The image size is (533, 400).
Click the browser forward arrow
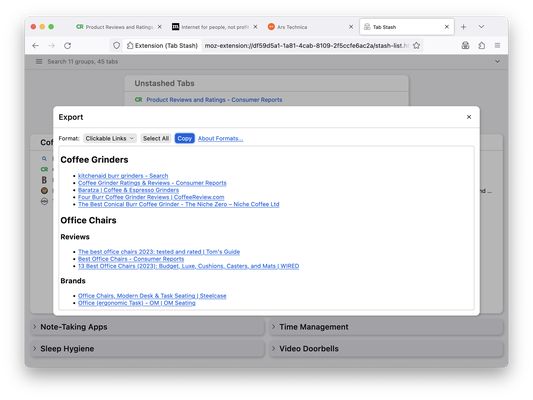point(51,46)
